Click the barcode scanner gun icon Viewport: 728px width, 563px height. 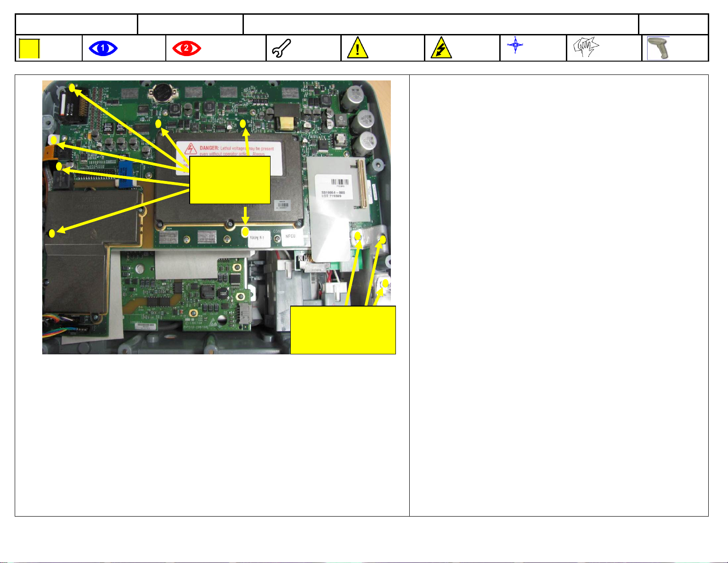pos(659,48)
